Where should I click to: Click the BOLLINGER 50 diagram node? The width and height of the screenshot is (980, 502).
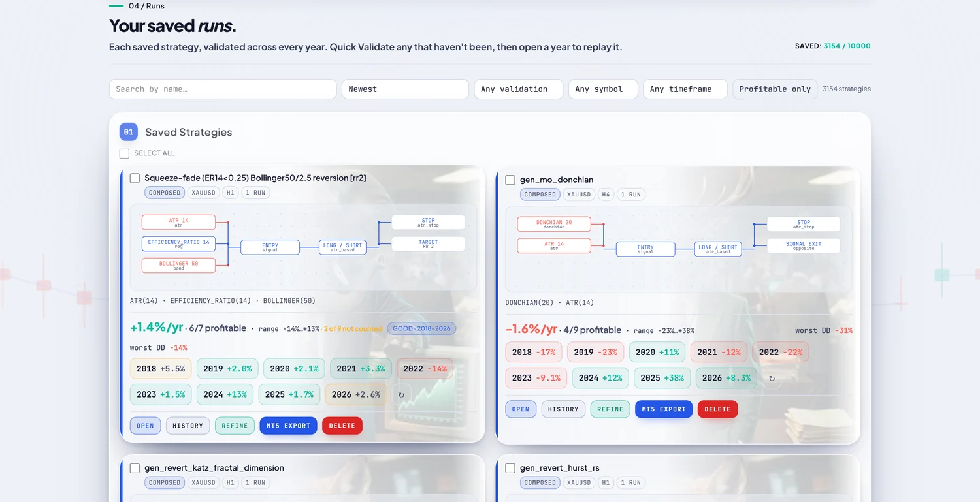178,265
